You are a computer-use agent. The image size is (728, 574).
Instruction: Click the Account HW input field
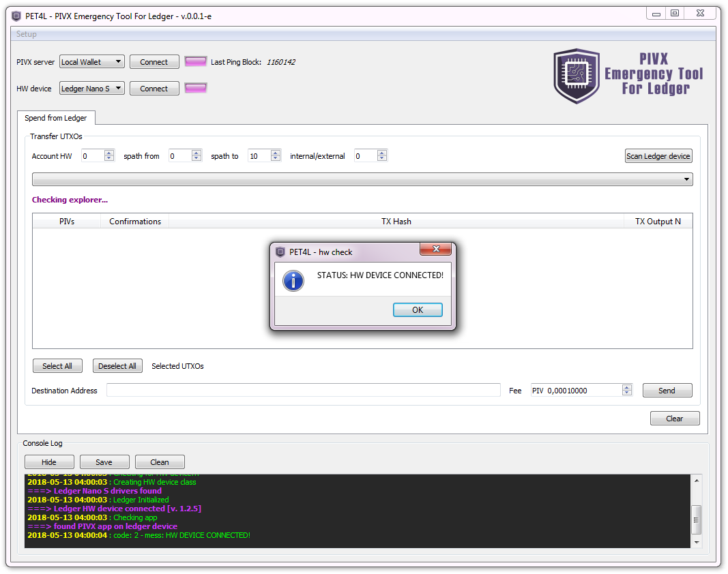92,156
